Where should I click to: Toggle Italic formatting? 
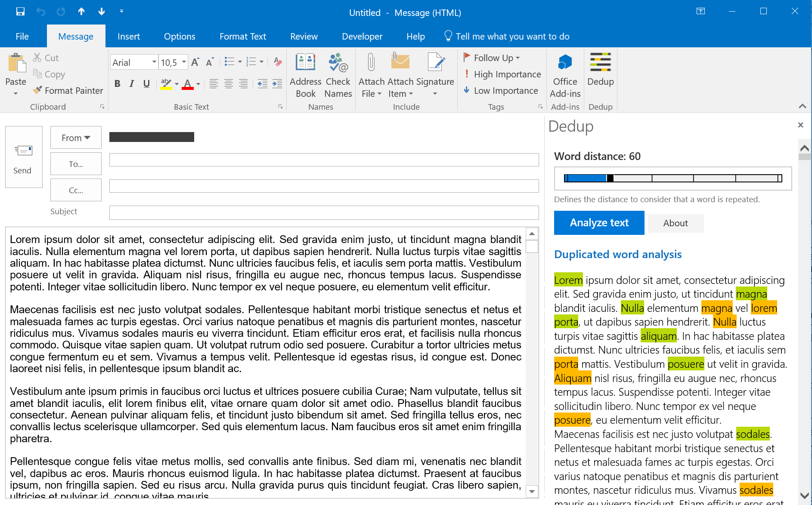click(132, 84)
